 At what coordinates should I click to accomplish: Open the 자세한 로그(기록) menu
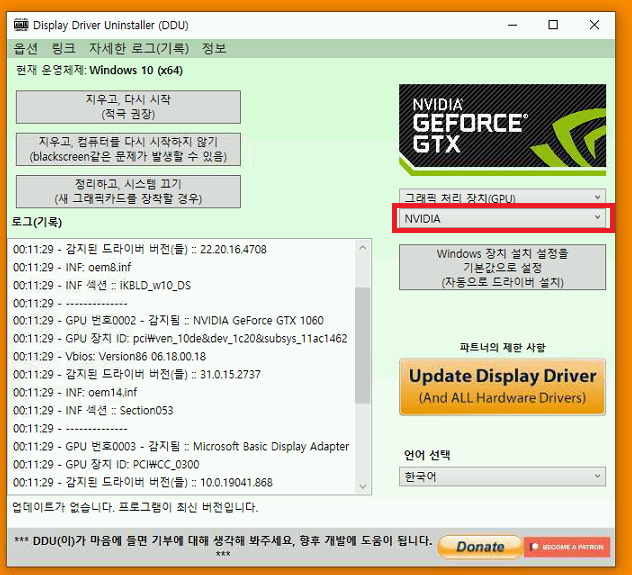[x=139, y=48]
